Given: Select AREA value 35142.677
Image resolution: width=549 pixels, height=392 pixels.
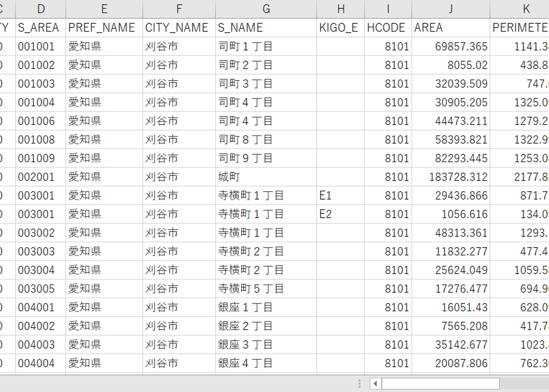Looking at the screenshot, I should 450,344.
